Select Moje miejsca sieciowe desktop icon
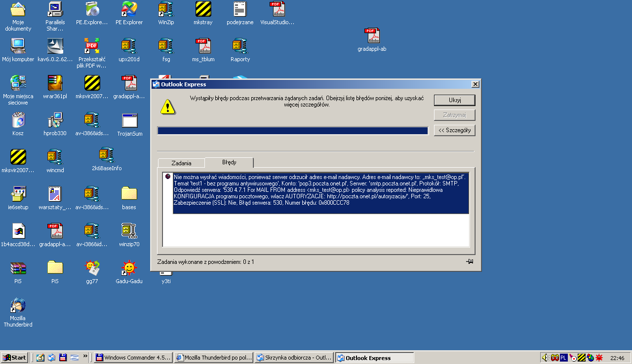The image size is (632, 364). coord(18,90)
